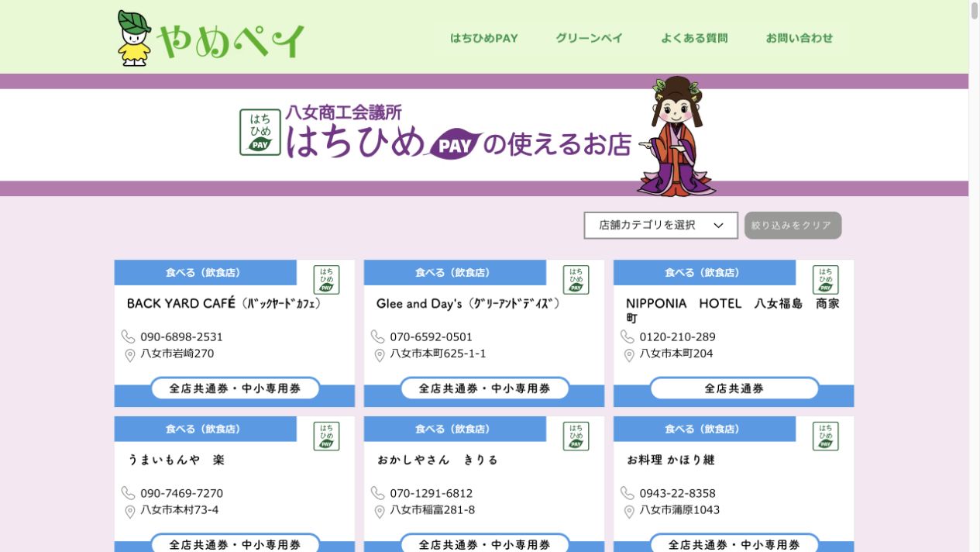Open the はちひめPAY menu item
The height and width of the screenshot is (552, 980).
[x=484, y=38]
